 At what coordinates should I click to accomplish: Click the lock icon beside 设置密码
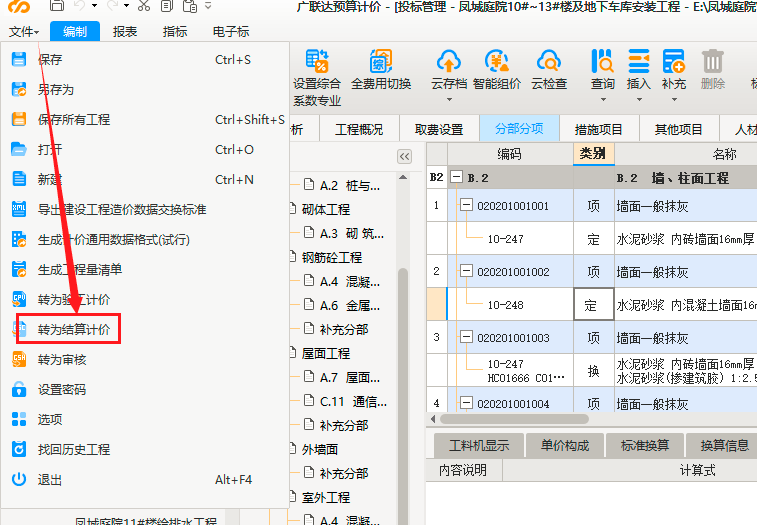pyautogui.click(x=19, y=389)
